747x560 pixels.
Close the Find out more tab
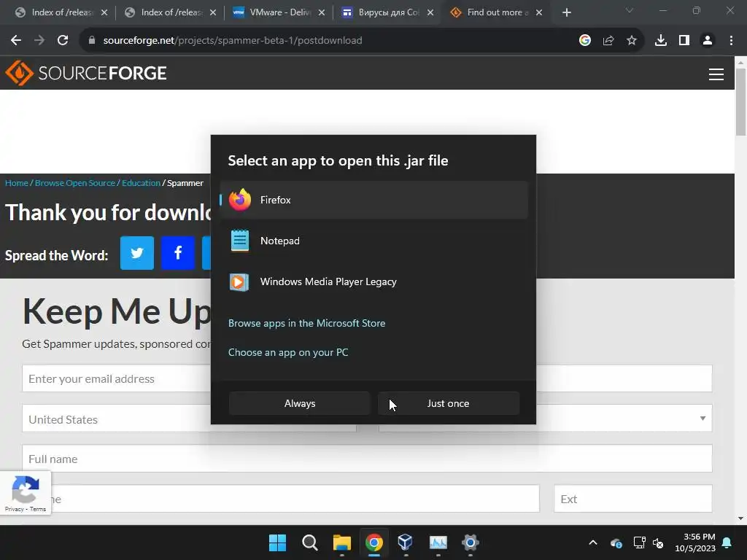click(x=539, y=12)
